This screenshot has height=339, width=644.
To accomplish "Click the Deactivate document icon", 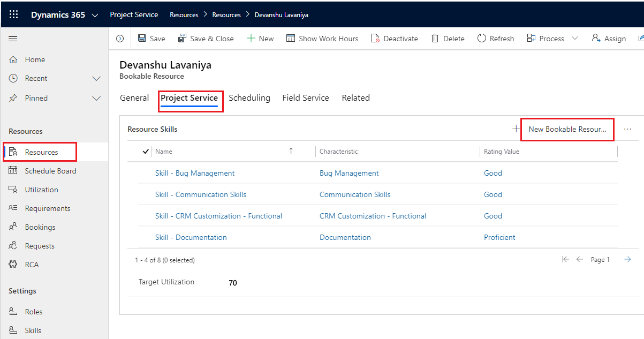I will (x=375, y=39).
